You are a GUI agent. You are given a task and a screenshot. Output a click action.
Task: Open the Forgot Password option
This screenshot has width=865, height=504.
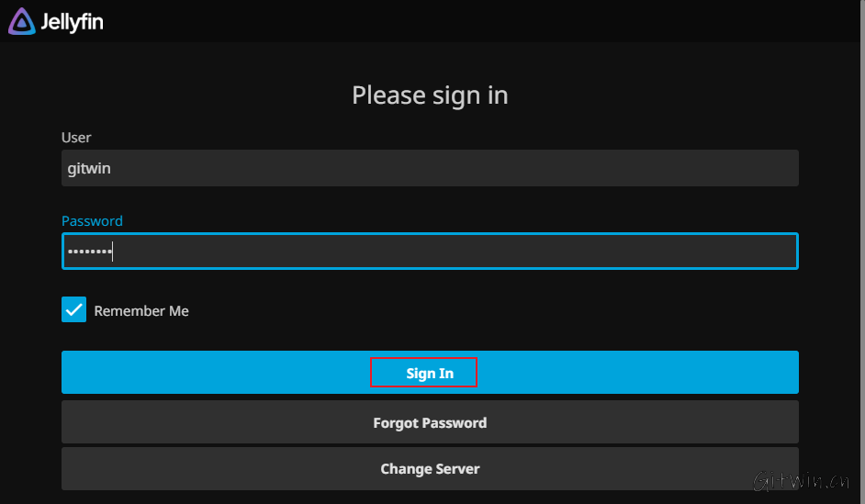point(430,422)
